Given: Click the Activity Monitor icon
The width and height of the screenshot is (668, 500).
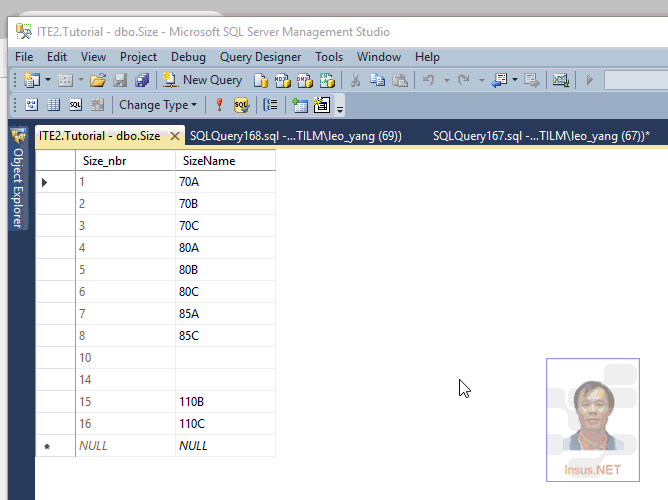Looking at the screenshot, I should click(x=561, y=80).
